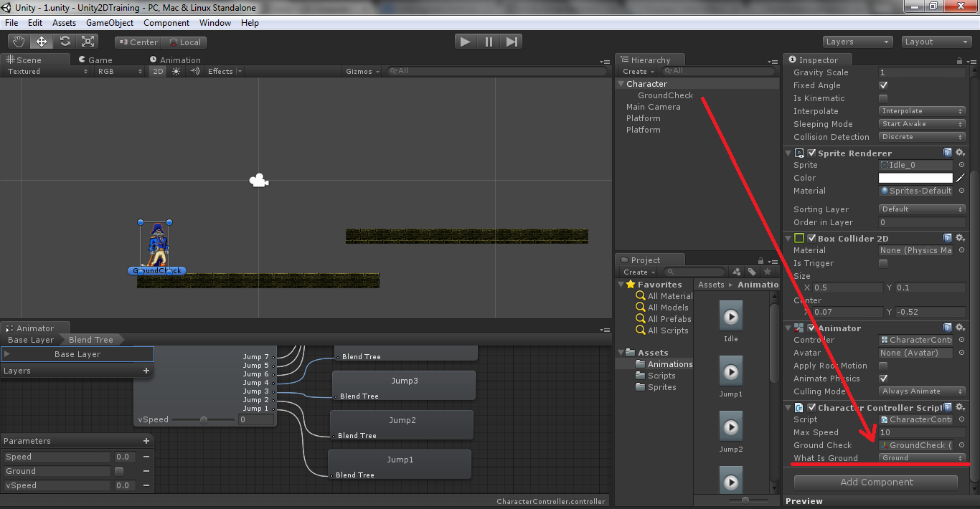Remove the vSpeed parameter
Image resolution: width=980 pixels, height=509 pixels.
[146, 485]
